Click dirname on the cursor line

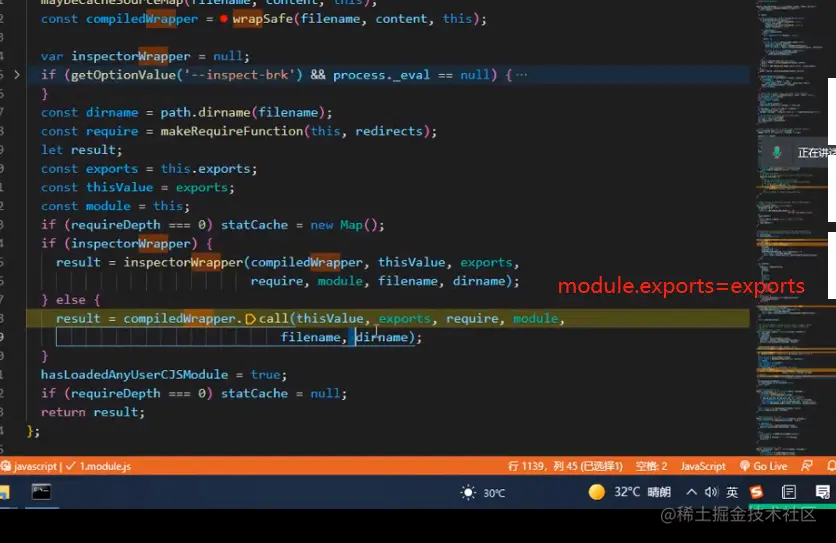382,338
